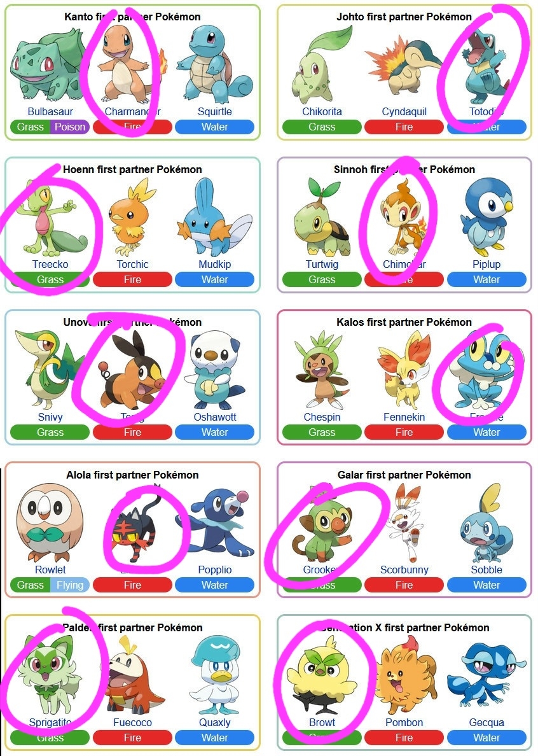Follow the Turtwig link
Screen dimensions: 538x756
(x=322, y=264)
